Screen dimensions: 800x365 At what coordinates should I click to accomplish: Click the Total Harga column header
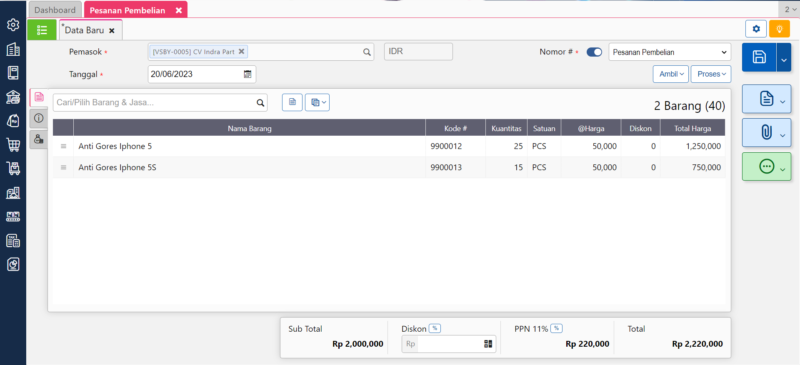tap(692, 129)
